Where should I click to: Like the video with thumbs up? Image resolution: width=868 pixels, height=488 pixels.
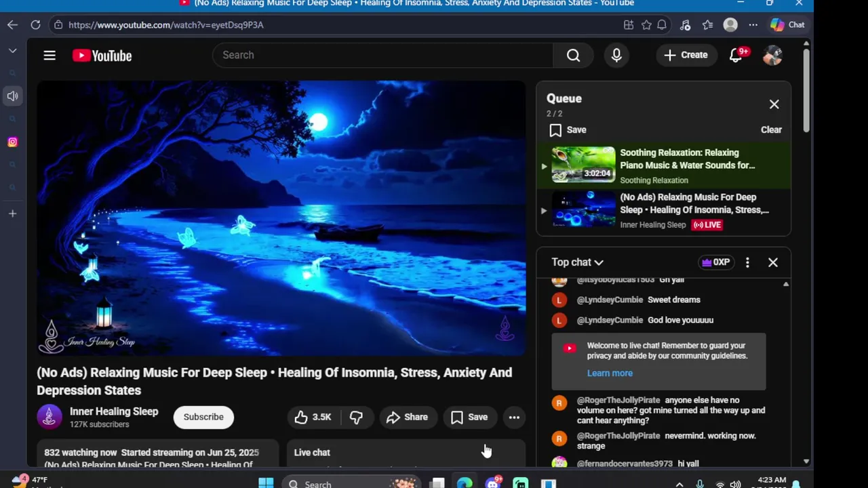pyautogui.click(x=313, y=418)
